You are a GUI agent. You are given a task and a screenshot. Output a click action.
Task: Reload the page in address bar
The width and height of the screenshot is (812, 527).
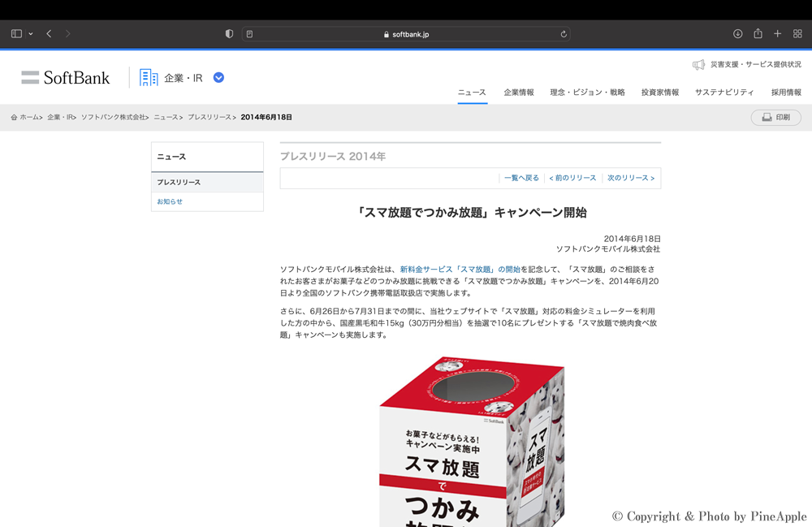[x=564, y=34]
